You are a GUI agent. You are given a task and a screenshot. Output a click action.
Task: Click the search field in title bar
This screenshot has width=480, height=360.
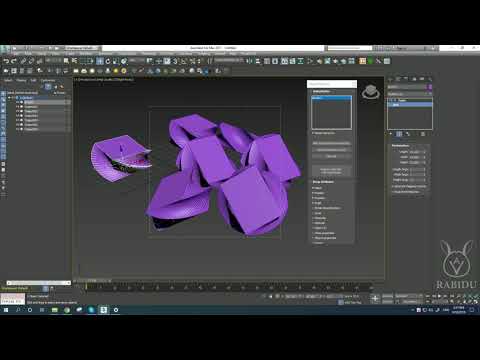pos(349,48)
